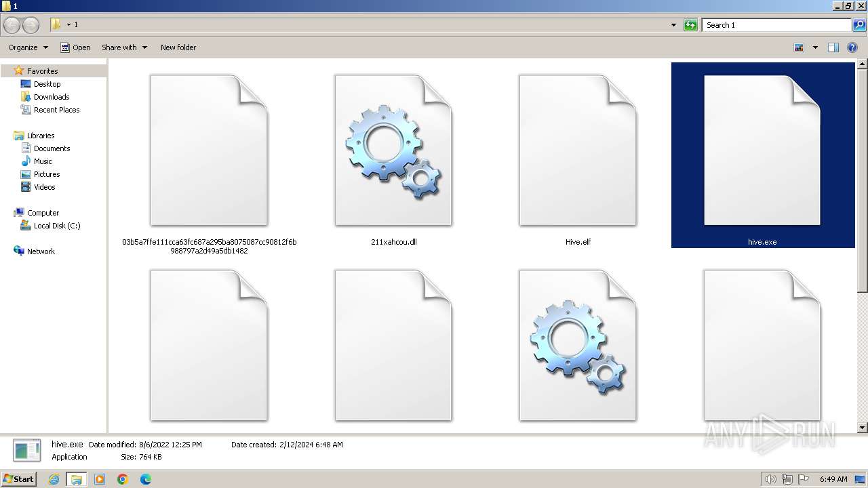Change your view icon button
This screenshot has width=868, height=488.
click(799, 47)
